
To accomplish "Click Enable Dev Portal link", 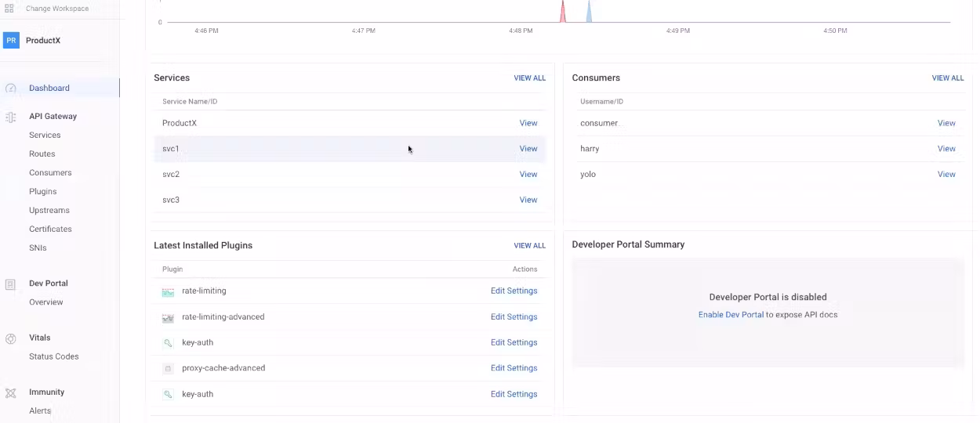I will (x=731, y=315).
